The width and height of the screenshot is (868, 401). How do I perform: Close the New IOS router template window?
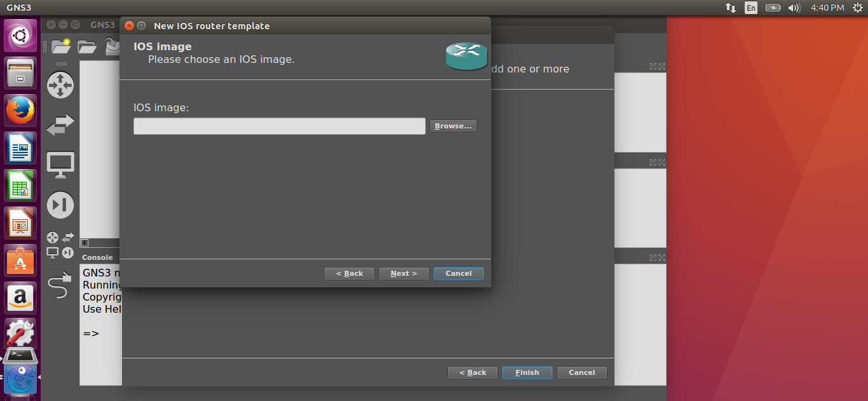point(130,26)
